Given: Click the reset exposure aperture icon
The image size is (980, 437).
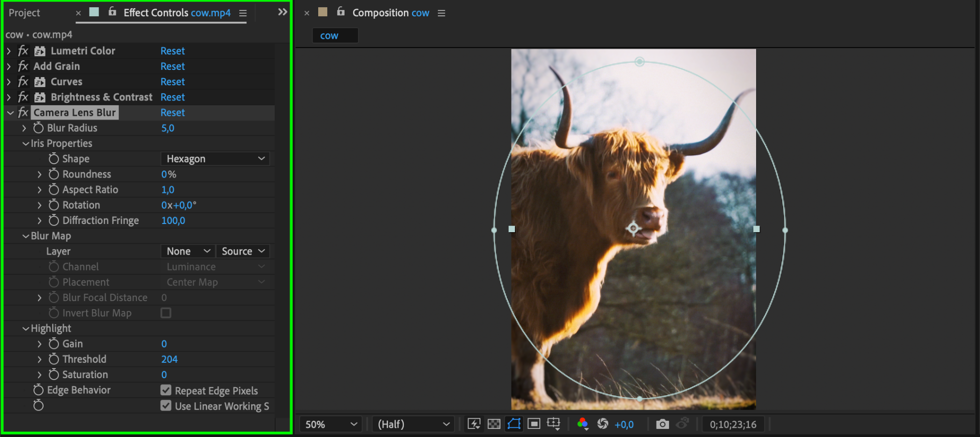Looking at the screenshot, I should click(603, 424).
